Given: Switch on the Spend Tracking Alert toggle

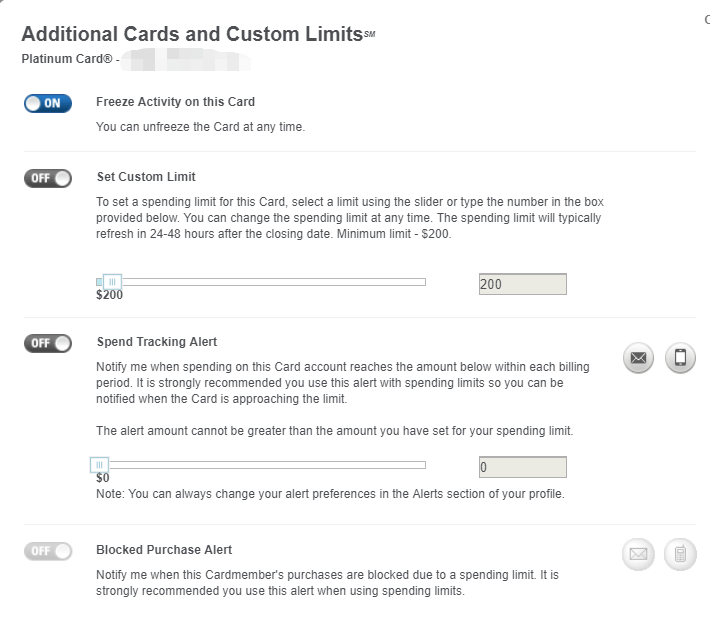Looking at the screenshot, I should tap(48, 343).
